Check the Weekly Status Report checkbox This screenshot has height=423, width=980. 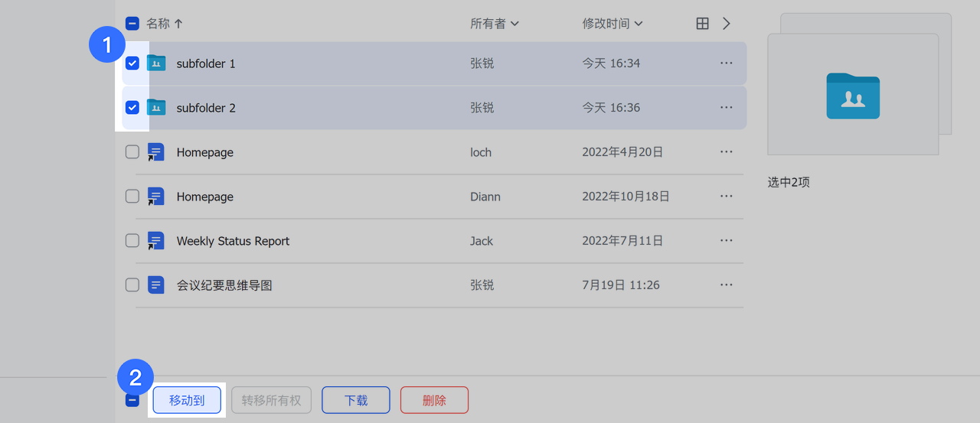point(132,241)
